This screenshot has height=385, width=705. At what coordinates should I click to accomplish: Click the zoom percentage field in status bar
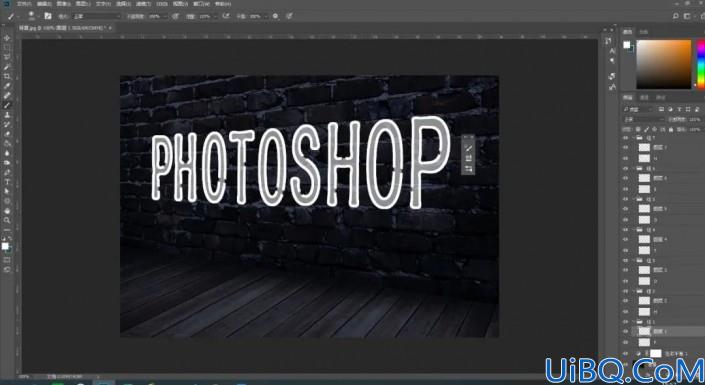[25, 376]
